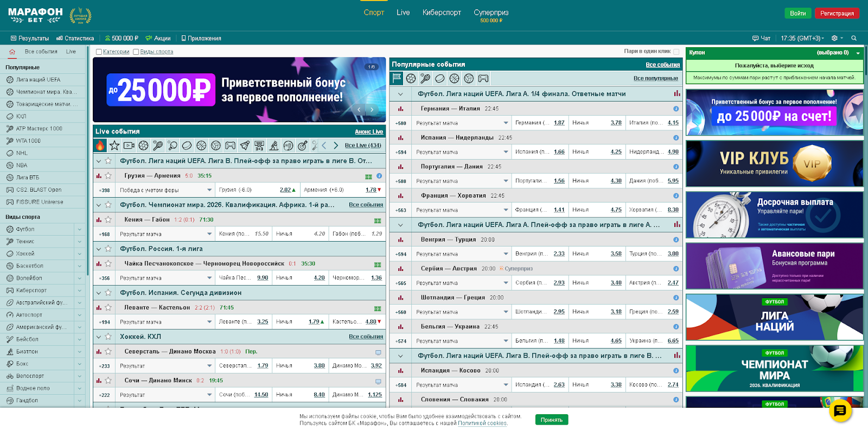This screenshot has height=430, width=868.
Task: Open the Live tab in top navigation
Action: [x=403, y=12]
